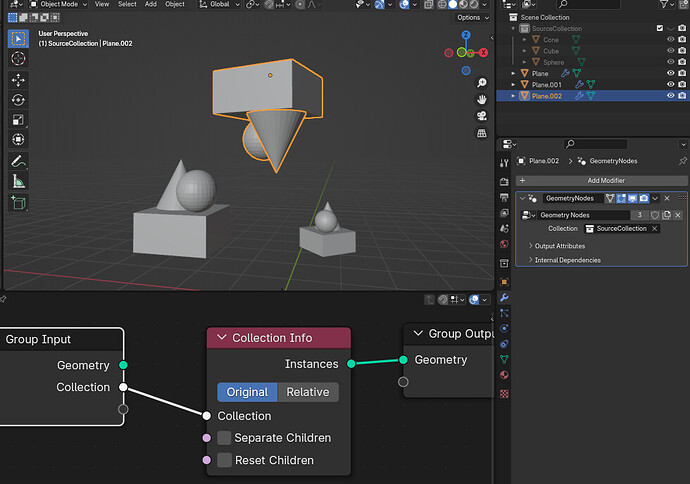The width and height of the screenshot is (690, 484).
Task: Open the Texture properties tab
Action: (504, 393)
